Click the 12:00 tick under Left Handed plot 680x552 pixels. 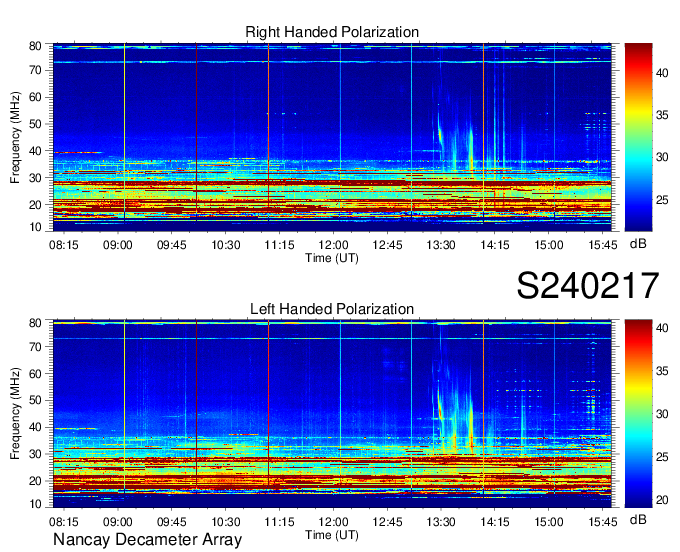(333, 522)
